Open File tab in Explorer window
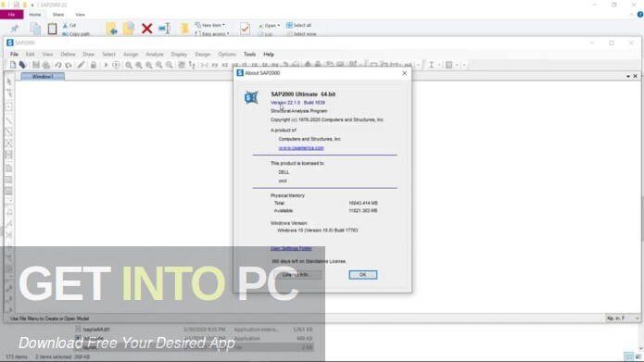Viewport: 644px width, 362px height. coord(11,15)
